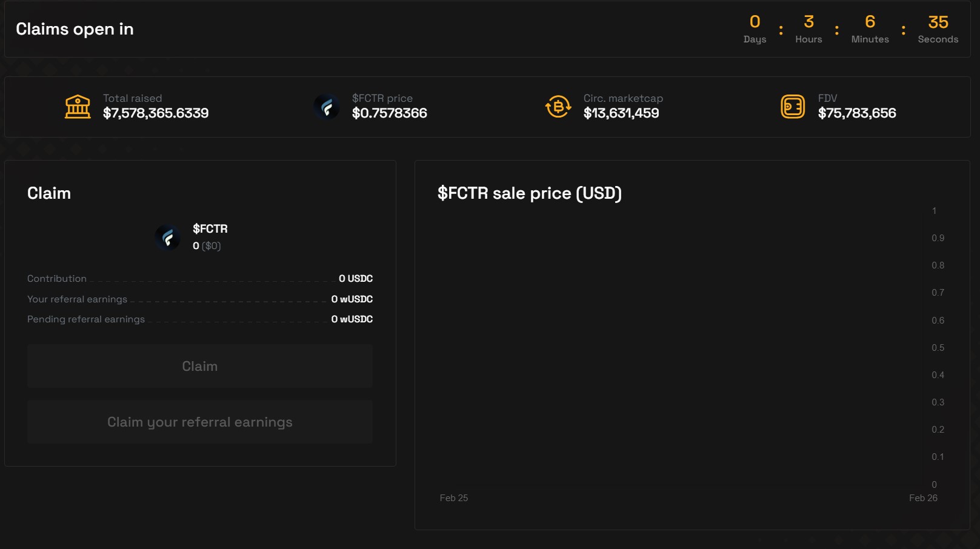Click the Feb 26 chart axis label
This screenshot has width=980, height=549.
point(922,498)
